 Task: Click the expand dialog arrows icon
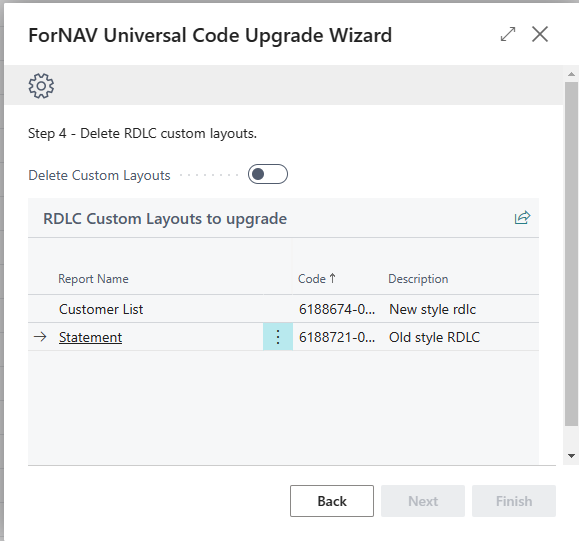click(508, 34)
